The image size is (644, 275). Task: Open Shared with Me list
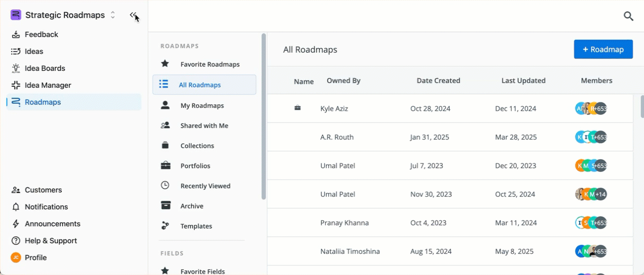(204, 125)
